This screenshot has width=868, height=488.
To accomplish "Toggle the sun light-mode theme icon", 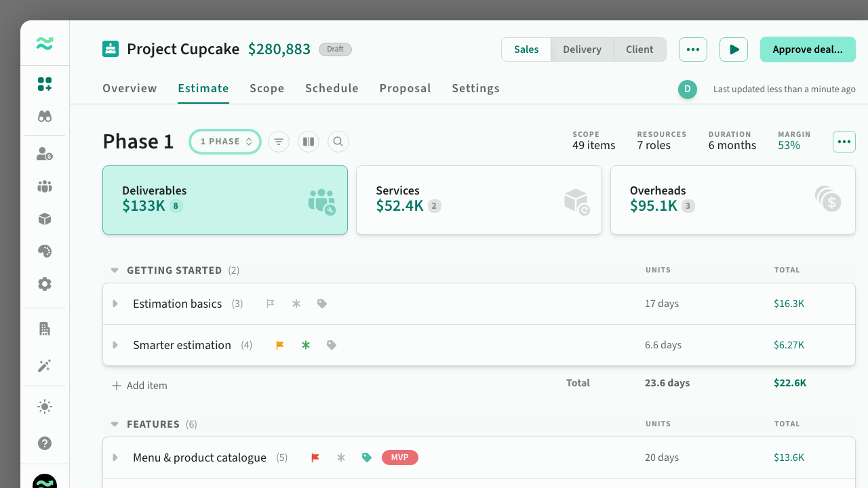I will tap(45, 407).
